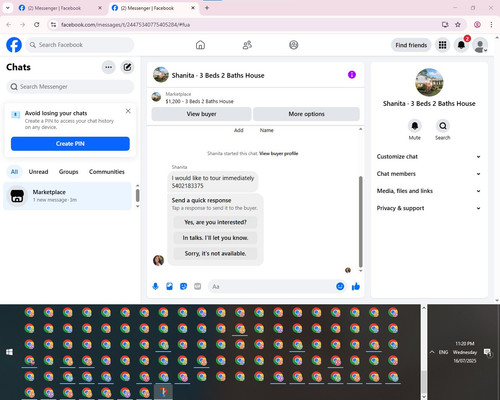Select the Groups chats filter tab
The image size is (500, 400).
pyautogui.click(x=68, y=172)
